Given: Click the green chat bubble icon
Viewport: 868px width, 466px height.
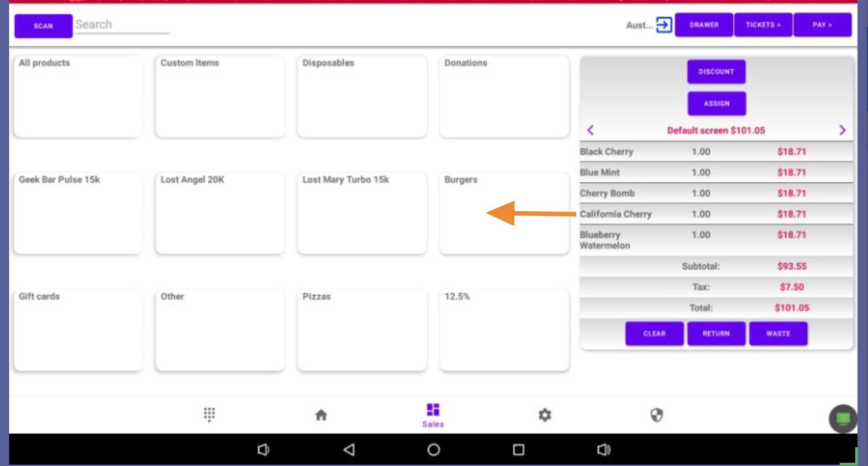Looking at the screenshot, I should point(843,418).
